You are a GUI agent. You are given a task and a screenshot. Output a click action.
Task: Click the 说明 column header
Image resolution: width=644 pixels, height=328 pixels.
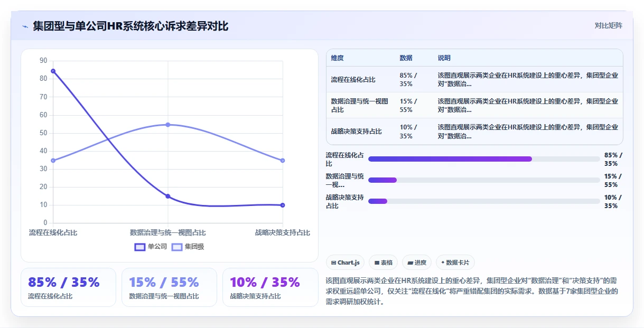[x=444, y=58]
